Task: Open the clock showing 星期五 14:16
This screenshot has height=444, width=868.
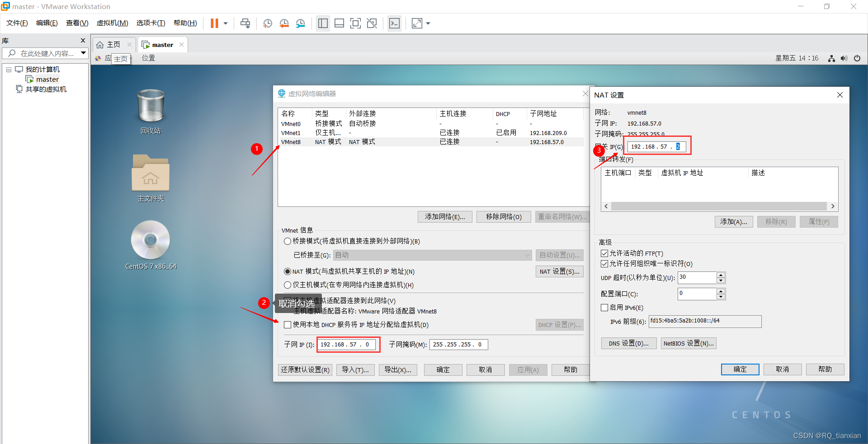Action: (x=797, y=58)
